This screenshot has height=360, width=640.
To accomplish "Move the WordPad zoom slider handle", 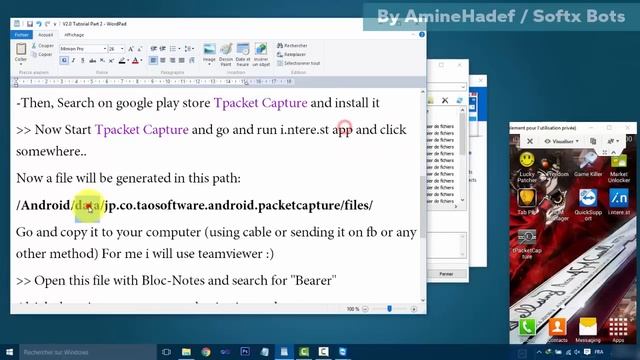I will [x=389, y=309].
